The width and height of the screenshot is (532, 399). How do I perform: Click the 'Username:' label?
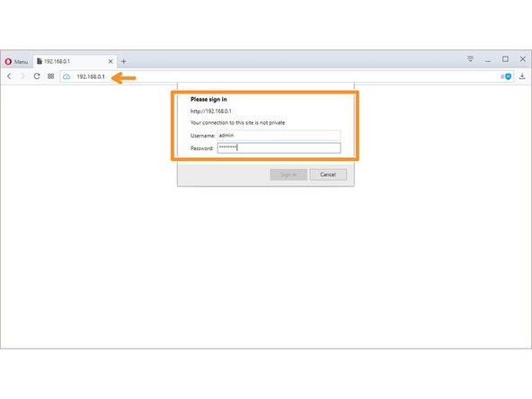click(202, 136)
